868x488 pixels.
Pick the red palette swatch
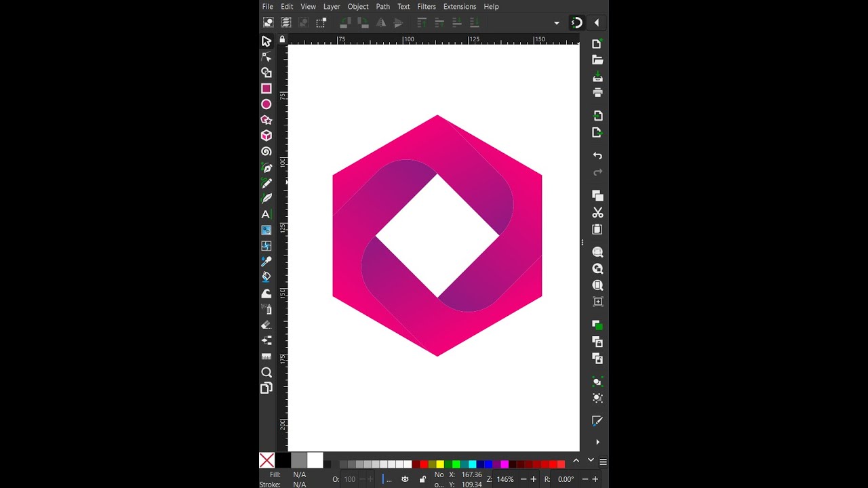point(424,464)
